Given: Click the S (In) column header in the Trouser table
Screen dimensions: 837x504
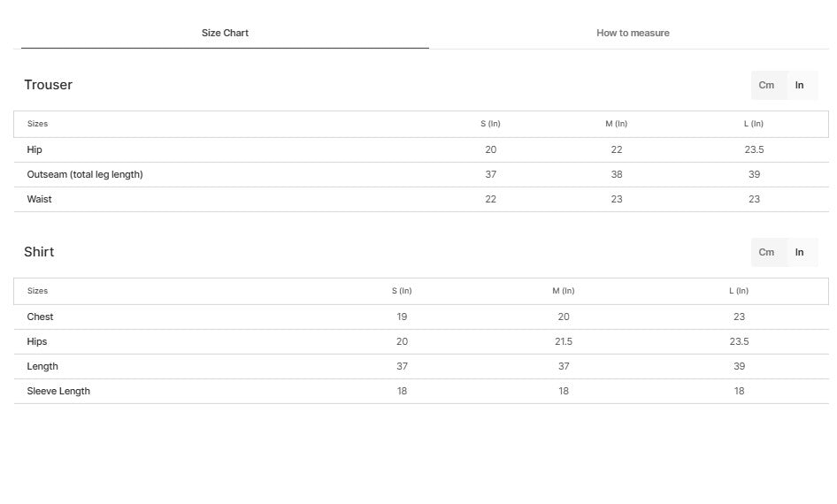Looking at the screenshot, I should pyautogui.click(x=490, y=124).
